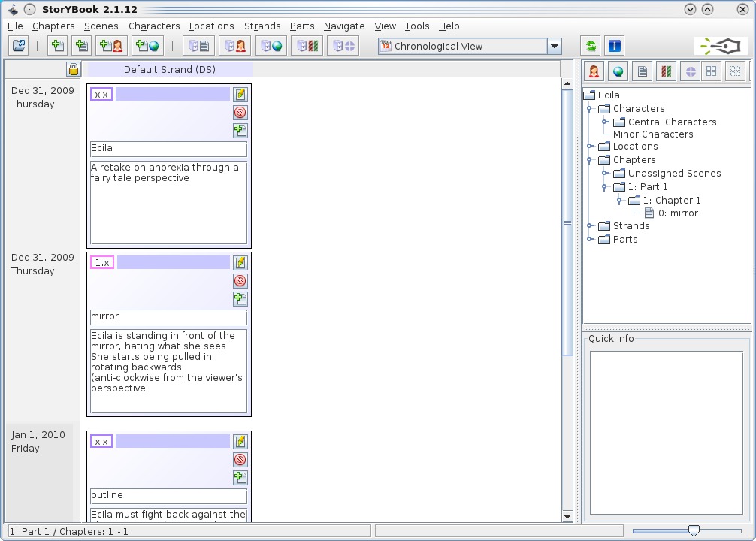The image size is (756, 541).
Task: Click the outline scene title field
Action: pyautogui.click(x=168, y=496)
